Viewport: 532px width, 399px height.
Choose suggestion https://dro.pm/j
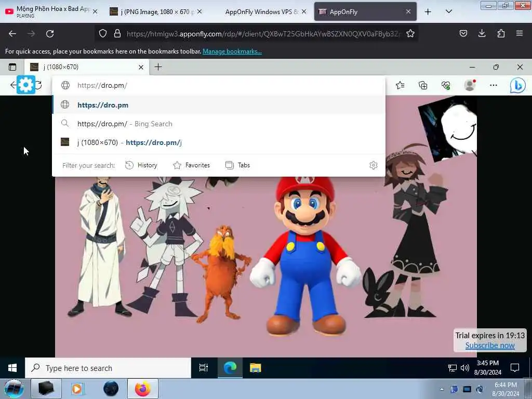coord(219,142)
